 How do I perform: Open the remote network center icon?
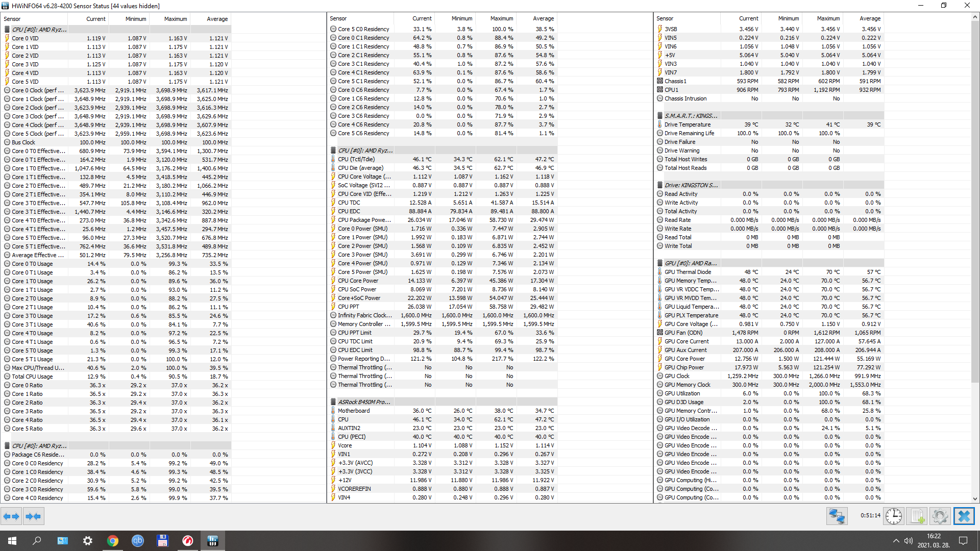837,516
